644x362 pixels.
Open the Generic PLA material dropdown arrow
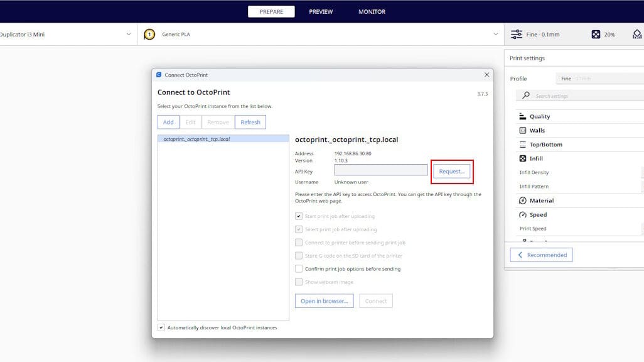(495, 34)
